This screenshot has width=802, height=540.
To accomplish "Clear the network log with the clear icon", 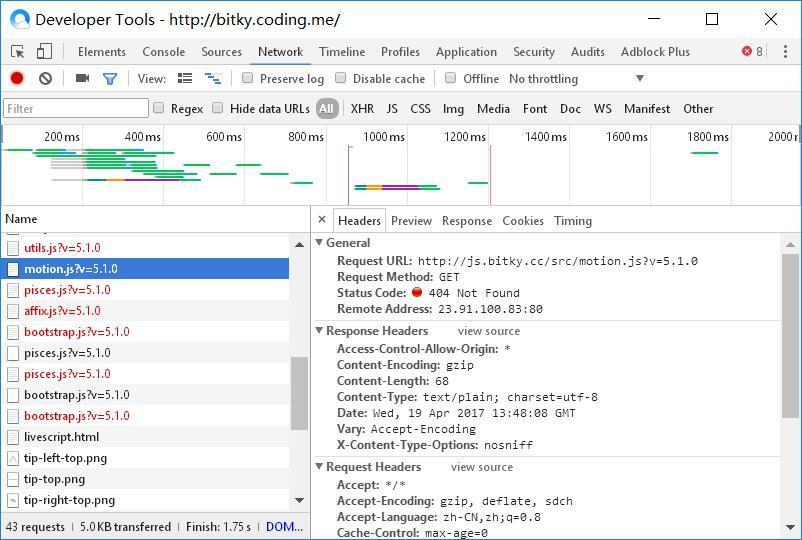I will (46, 78).
